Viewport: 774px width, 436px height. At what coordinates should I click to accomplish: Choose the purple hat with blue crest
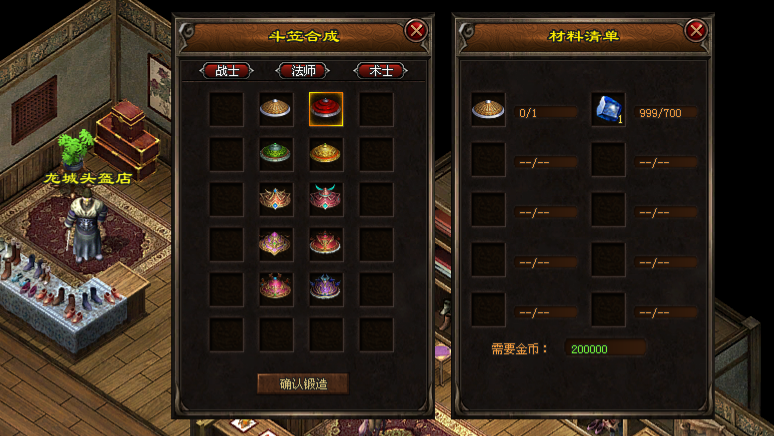pos(326,289)
